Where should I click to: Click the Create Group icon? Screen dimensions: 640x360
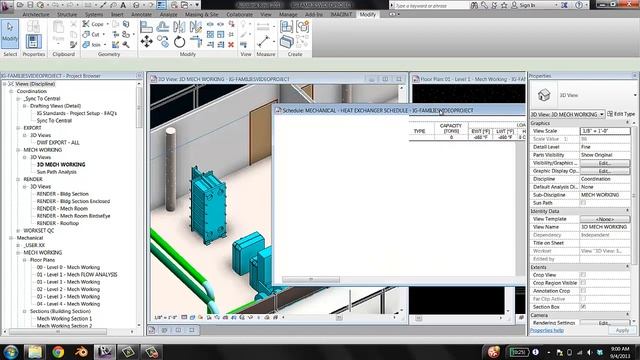click(x=302, y=27)
